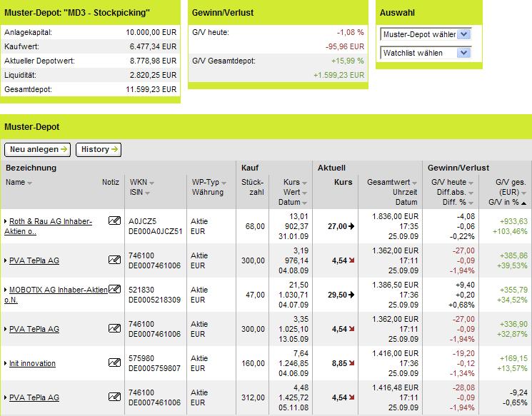Open note icon for PVA TePla 05.11.08 purchase
The width and height of the screenshot is (532, 416).
pyautogui.click(x=114, y=397)
